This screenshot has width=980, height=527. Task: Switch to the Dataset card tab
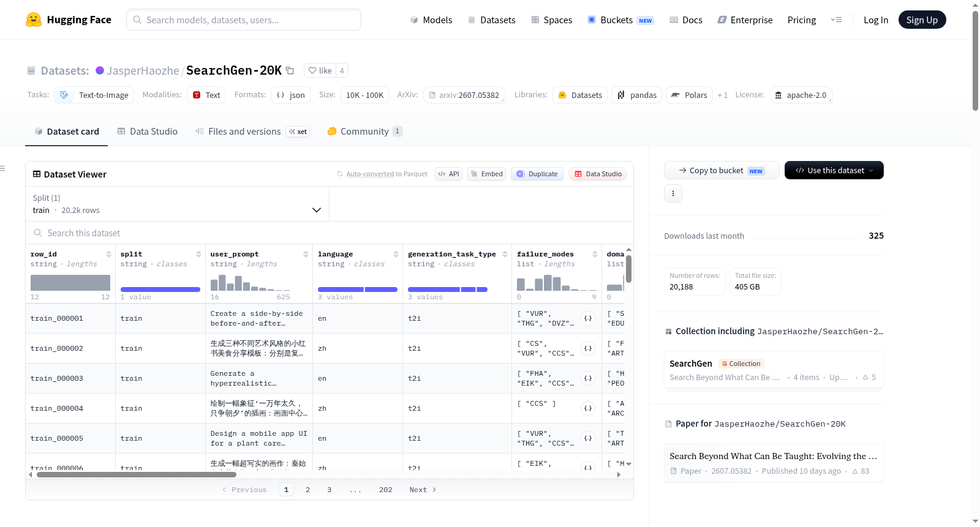point(67,131)
